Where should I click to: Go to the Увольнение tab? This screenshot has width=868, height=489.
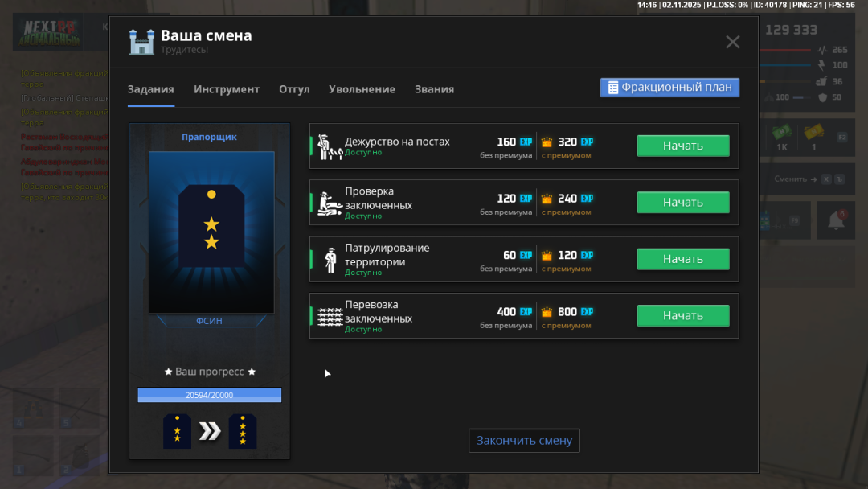pyautogui.click(x=362, y=89)
